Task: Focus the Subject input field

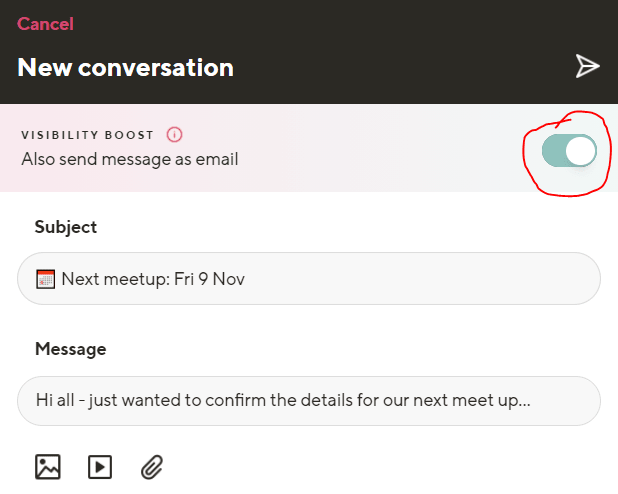Action: [x=309, y=279]
